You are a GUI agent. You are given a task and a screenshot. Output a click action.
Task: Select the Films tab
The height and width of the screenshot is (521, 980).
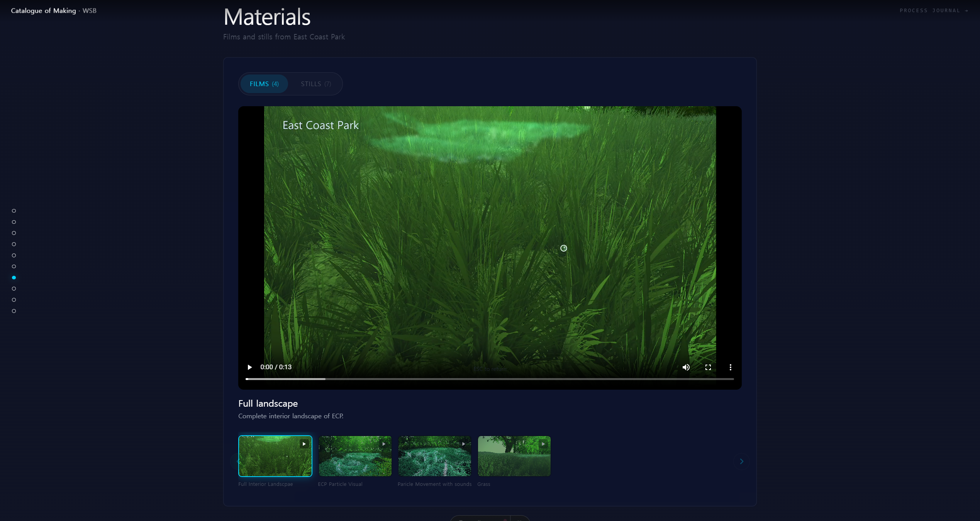pos(264,84)
